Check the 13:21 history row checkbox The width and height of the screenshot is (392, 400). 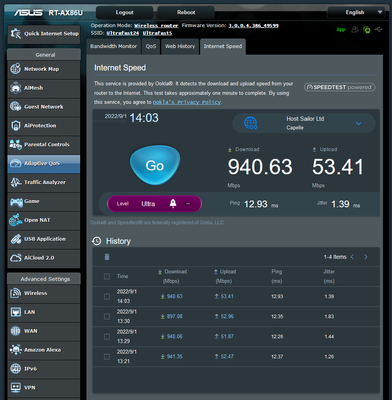(x=107, y=357)
